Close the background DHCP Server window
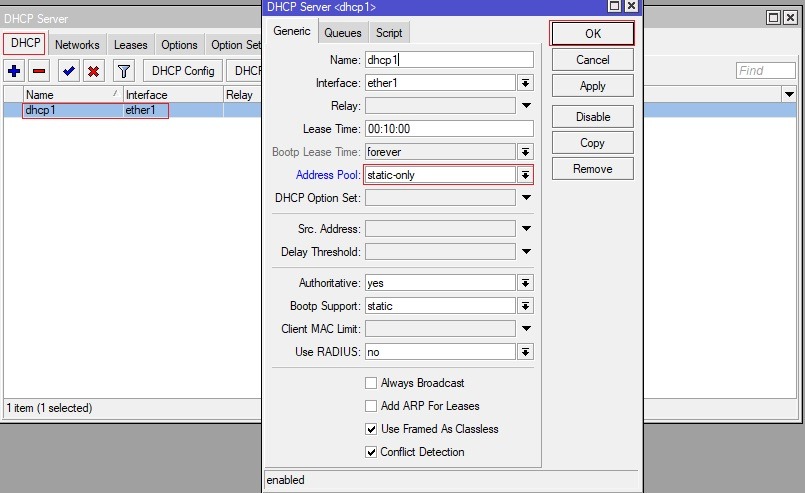Viewport: 805px width, 493px height. pyautogui.click(x=791, y=18)
